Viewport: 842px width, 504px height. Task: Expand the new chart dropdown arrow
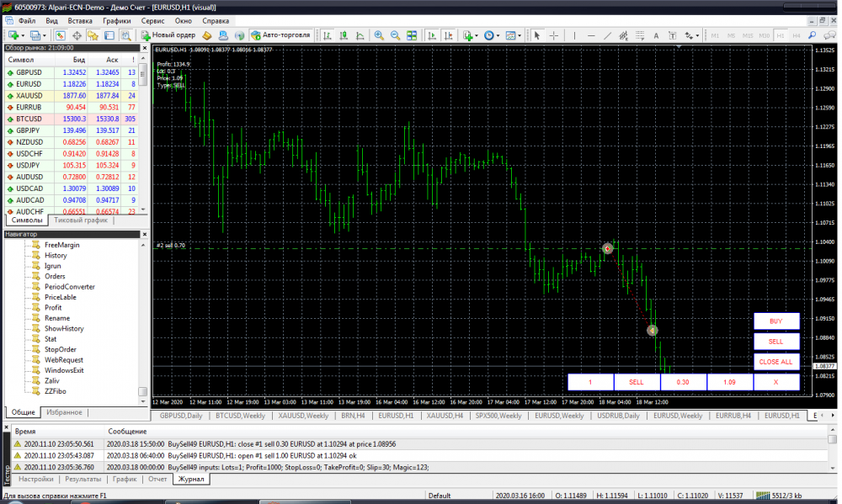(23, 35)
